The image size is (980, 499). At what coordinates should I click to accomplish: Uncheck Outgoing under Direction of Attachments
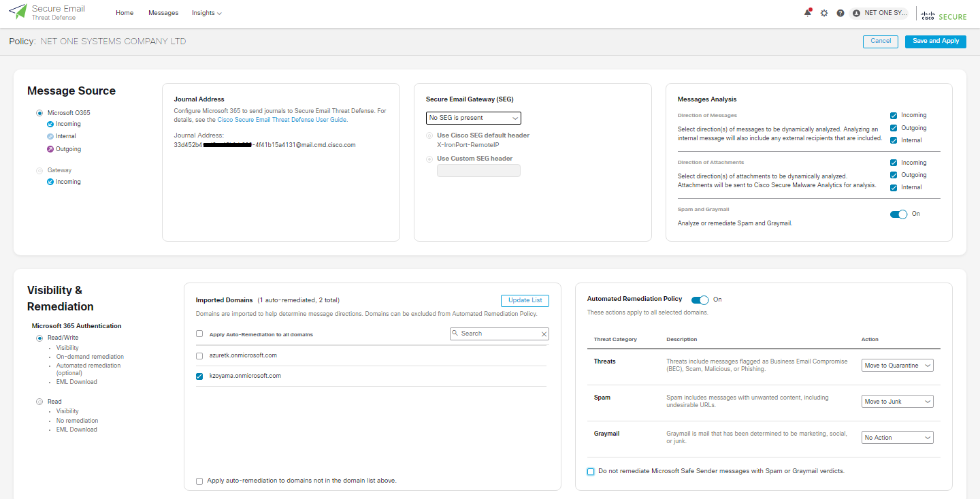tap(894, 175)
